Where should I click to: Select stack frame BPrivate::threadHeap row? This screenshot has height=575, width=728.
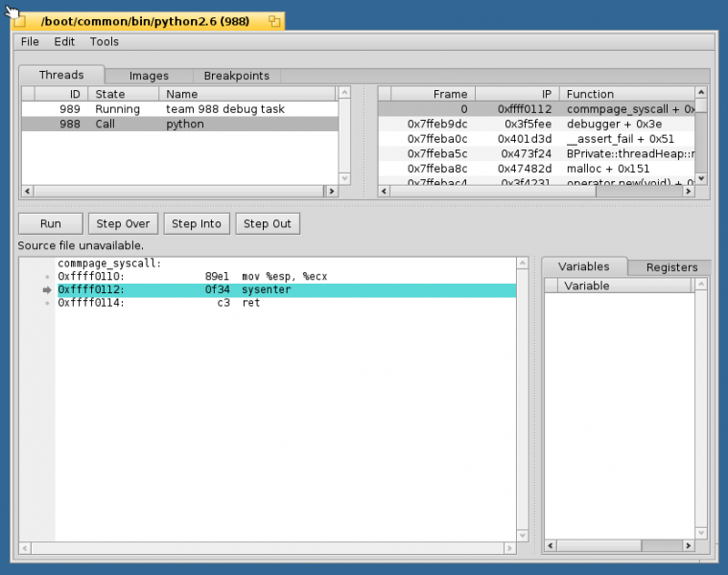pos(536,153)
